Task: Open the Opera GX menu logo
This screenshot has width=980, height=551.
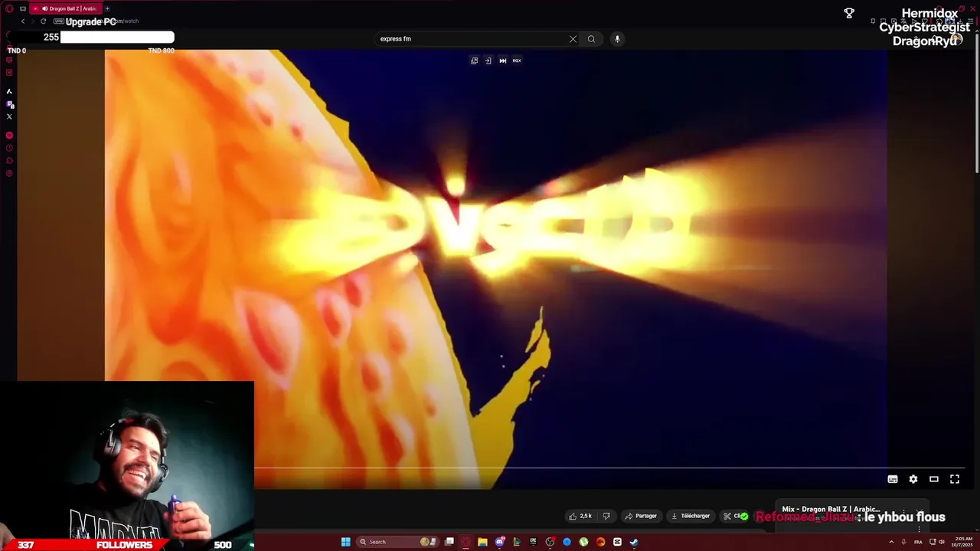Action: (x=9, y=8)
